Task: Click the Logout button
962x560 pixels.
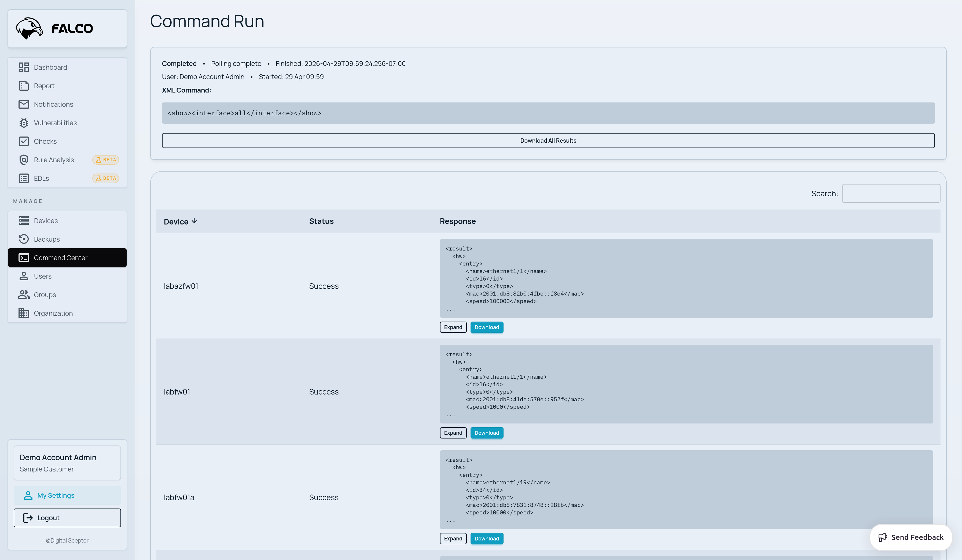Action: coord(67,518)
